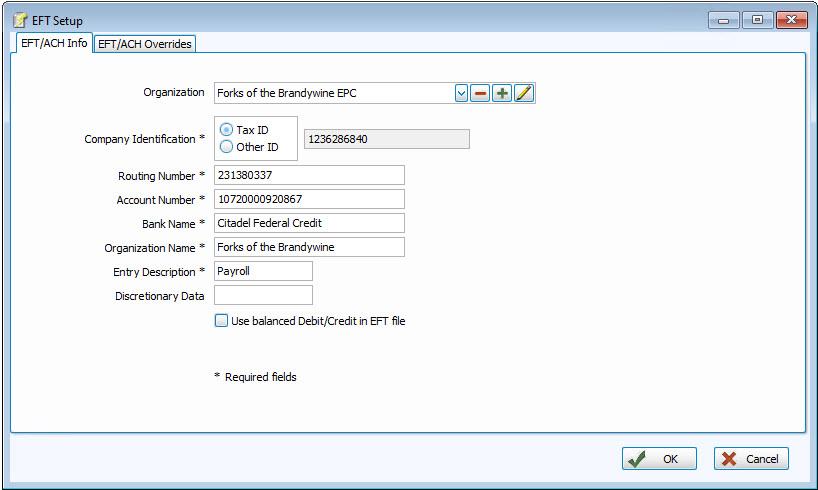Focus the Routing Number field

coord(309,175)
